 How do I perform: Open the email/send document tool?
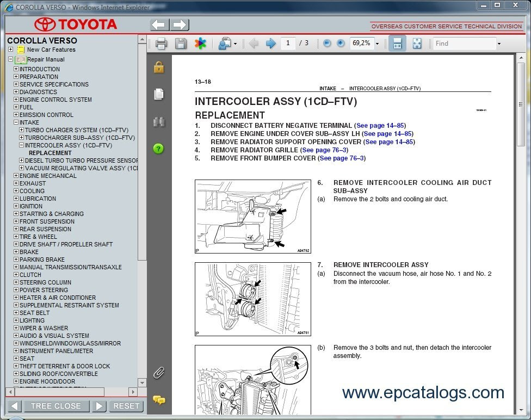coord(225,44)
